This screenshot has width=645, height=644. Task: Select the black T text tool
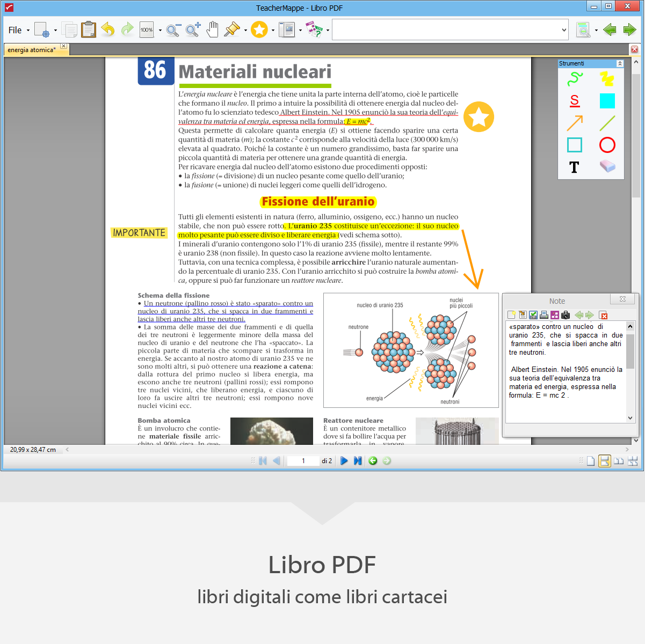point(575,167)
